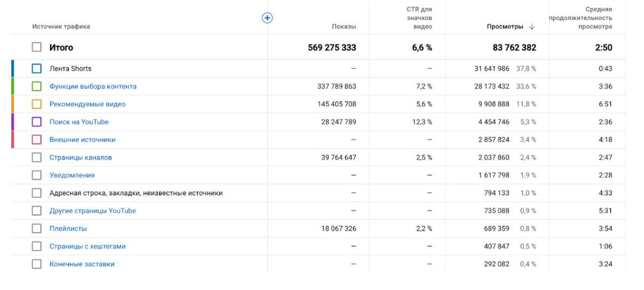Click the views value 31 641 986
This screenshot has width=644, height=290.
pos(491,68)
